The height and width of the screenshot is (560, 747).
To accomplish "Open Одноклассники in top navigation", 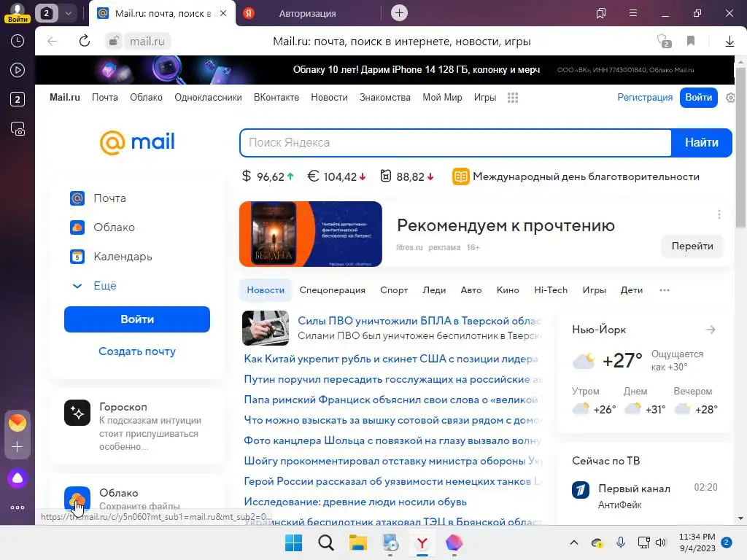I will pyautogui.click(x=208, y=98).
